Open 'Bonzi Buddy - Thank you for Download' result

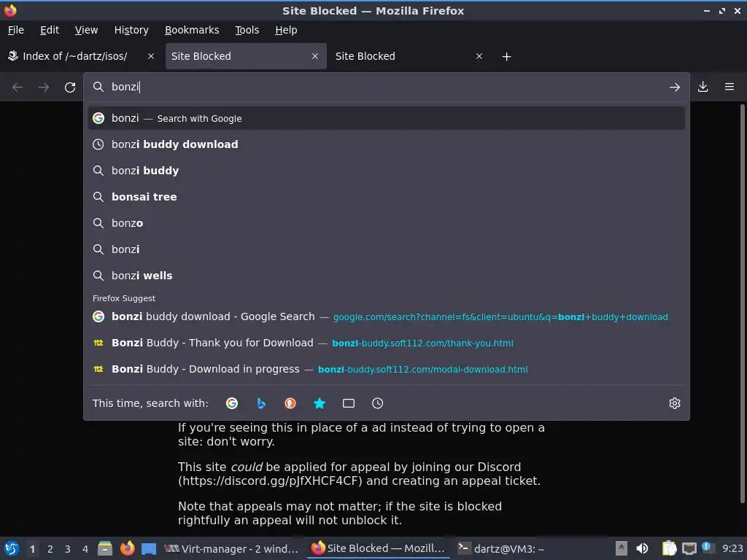point(387,343)
